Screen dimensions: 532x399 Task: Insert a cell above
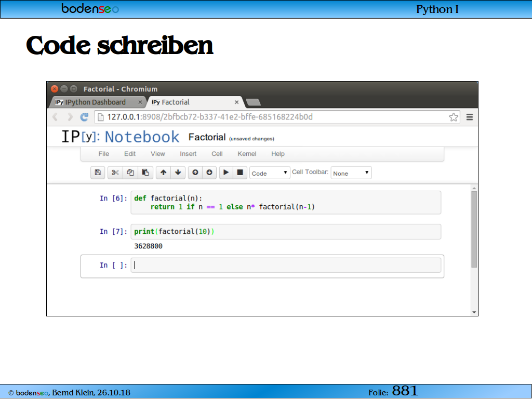point(195,172)
